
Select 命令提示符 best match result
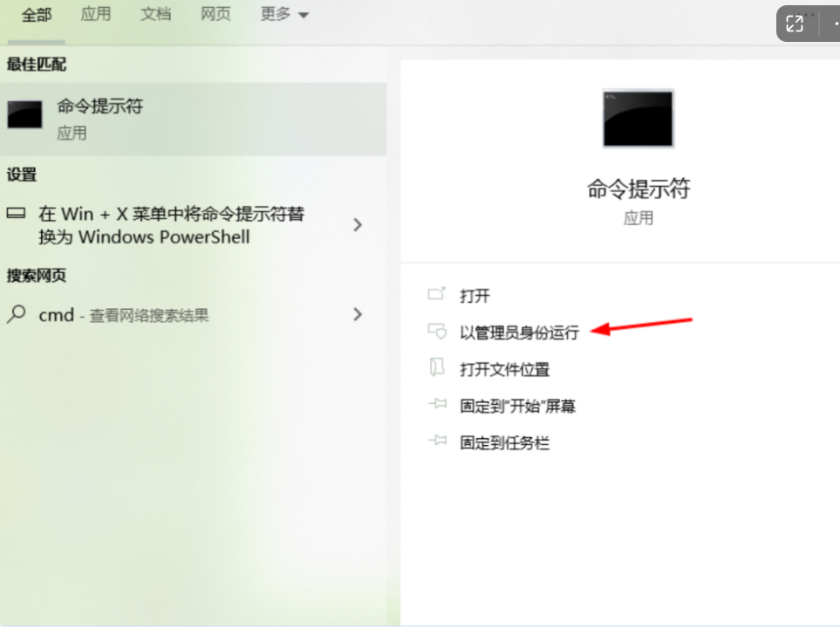tap(194, 119)
